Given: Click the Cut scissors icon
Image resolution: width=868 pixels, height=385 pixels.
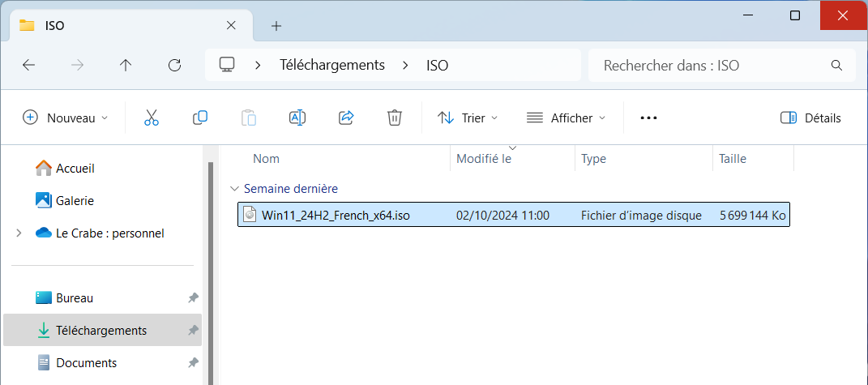Looking at the screenshot, I should click(x=151, y=118).
